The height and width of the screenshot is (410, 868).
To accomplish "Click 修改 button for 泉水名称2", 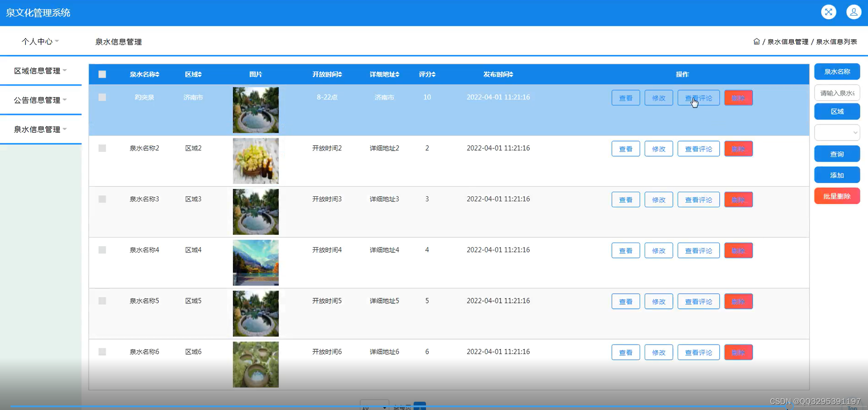I will [658, 149].
